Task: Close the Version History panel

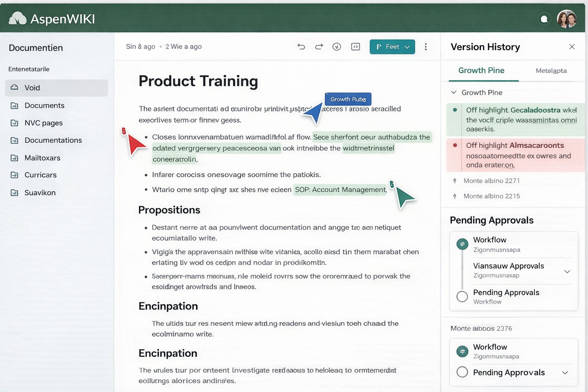Action: 572,47
